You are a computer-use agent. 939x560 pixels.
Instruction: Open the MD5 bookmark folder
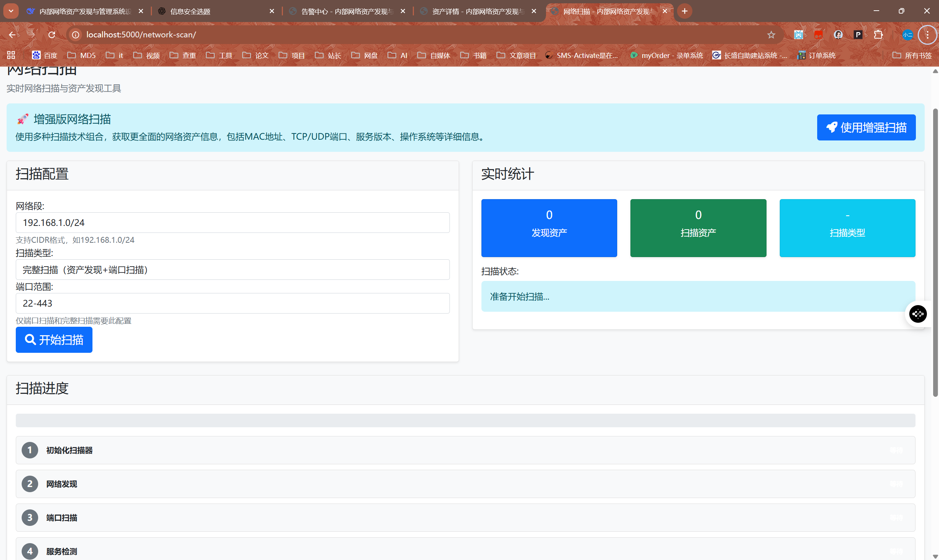pos(81,55)
